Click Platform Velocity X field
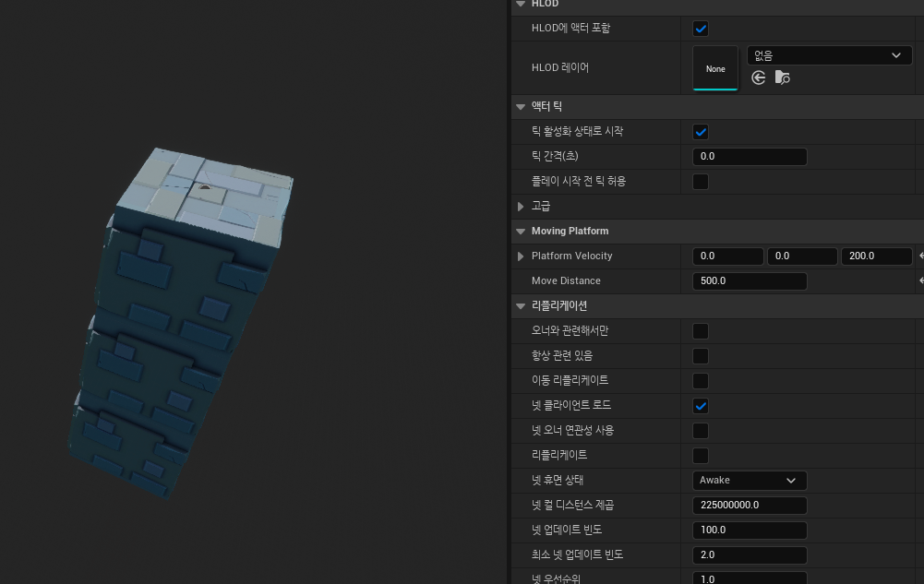This screenshot has width=924, height=584. [727, 256]
